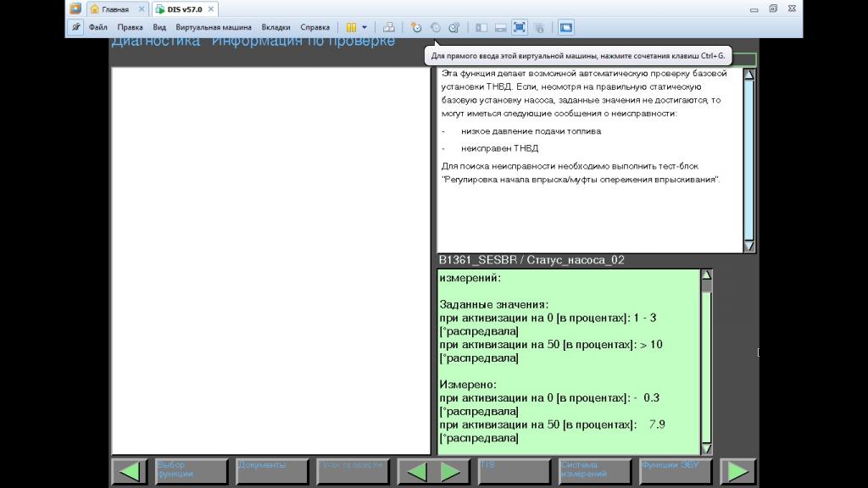The width and height of the screenshot is (868, 488).
Task: Pause the virtual machine with yellow icon
Action: pos(351,27)
